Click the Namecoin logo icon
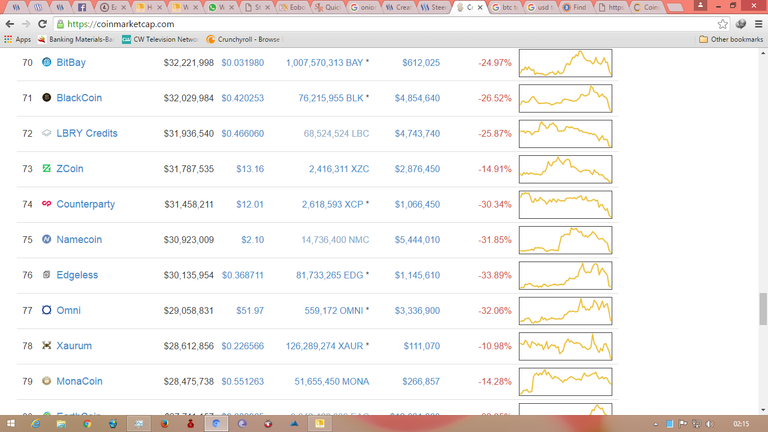The height and width of the screenshot is (432, 768). click(47, 239)
